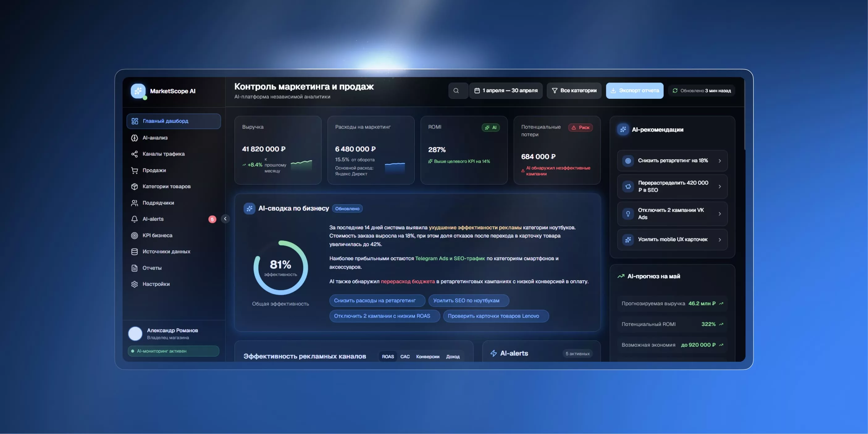The image size is (868, 434).
Task: Click the Риск warning badge
Action: point(581,128)
